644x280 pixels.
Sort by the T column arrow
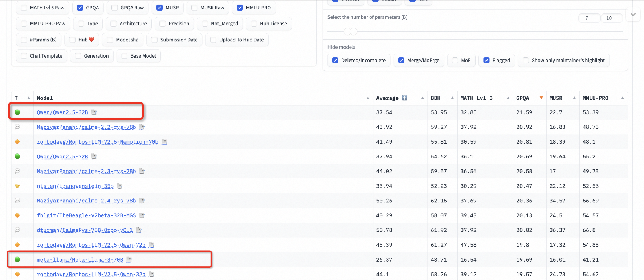pyautogui.click(x=29, y=98)
